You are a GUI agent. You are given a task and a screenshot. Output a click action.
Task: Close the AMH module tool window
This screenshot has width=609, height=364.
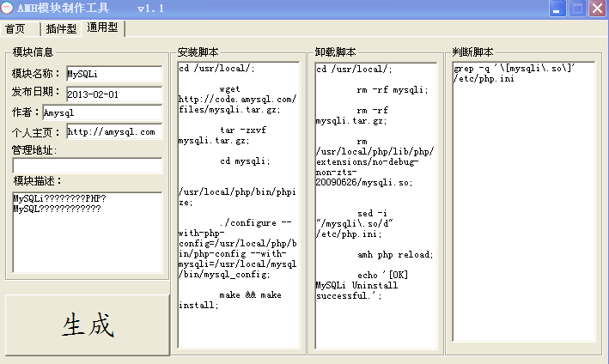pyautogui.click(x=597, y=9)
